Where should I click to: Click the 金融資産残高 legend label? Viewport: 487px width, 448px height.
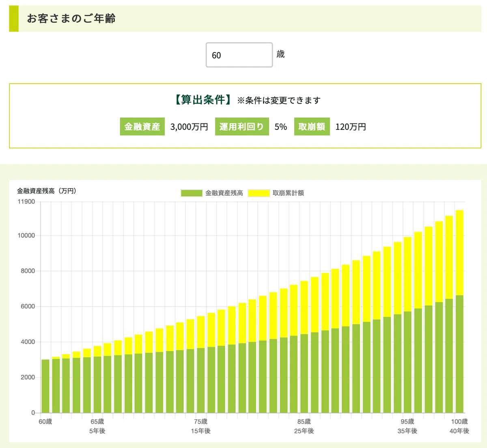224,193
